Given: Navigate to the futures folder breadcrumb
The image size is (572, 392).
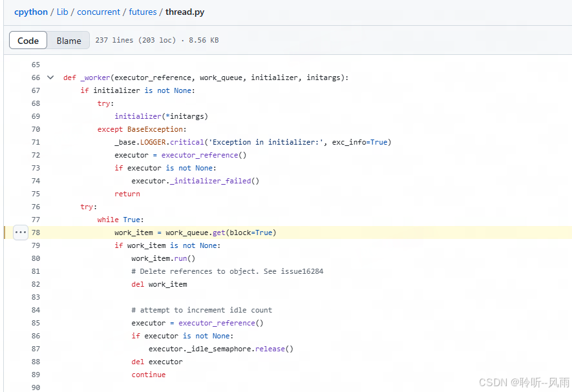Looking at the screenshot, I should click(143, 12).
